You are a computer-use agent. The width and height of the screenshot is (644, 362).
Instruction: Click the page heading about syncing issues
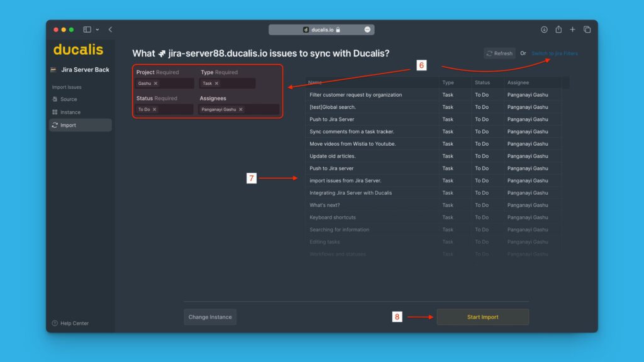pyautogui.click(x=261, y=53)
